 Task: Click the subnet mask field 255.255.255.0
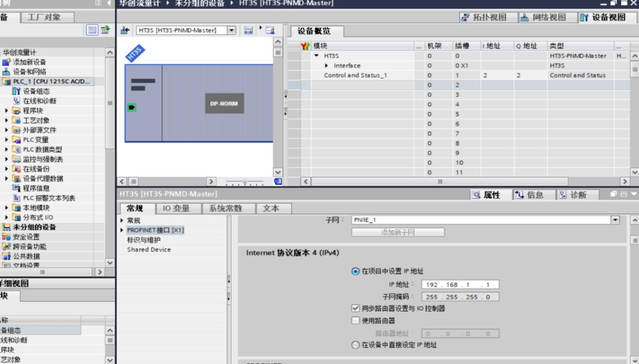tap(461, 297)
